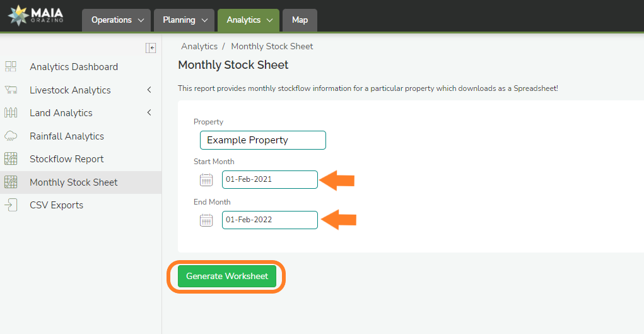Image resolution: width=644 pixels, height=334 pixels.
Task: Select the Example Property field
Action: point(262,140)
